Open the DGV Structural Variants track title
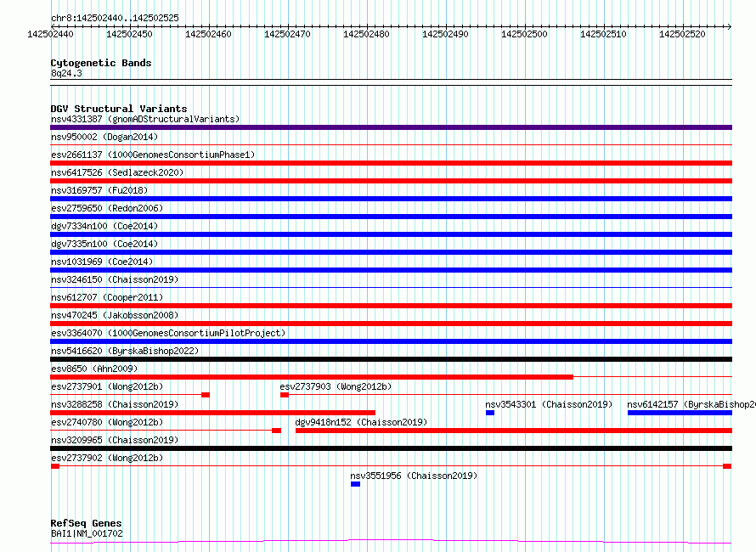The height and width of the screenshot is (552, 756). pos(118,109)
